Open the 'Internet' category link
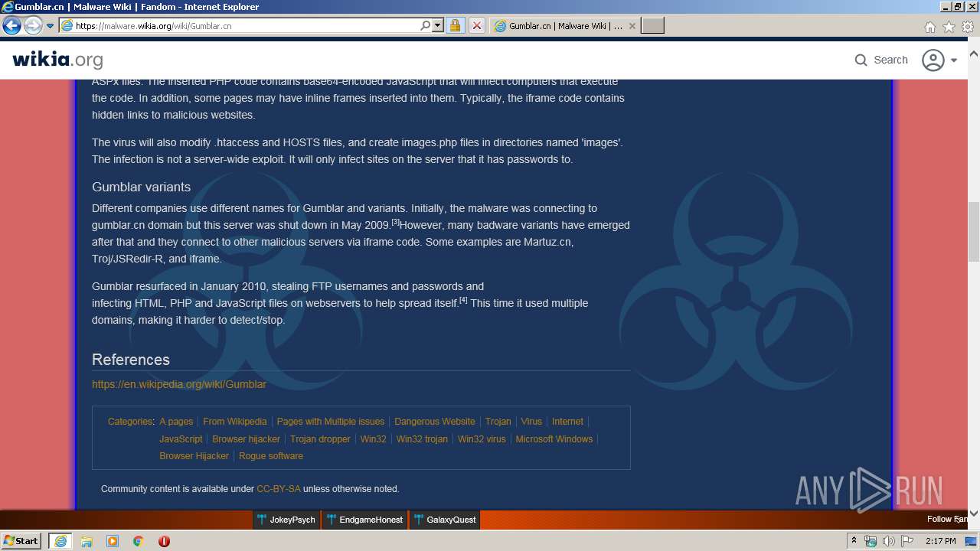Viewport: 980px width, 551px height. click(567, 422)
